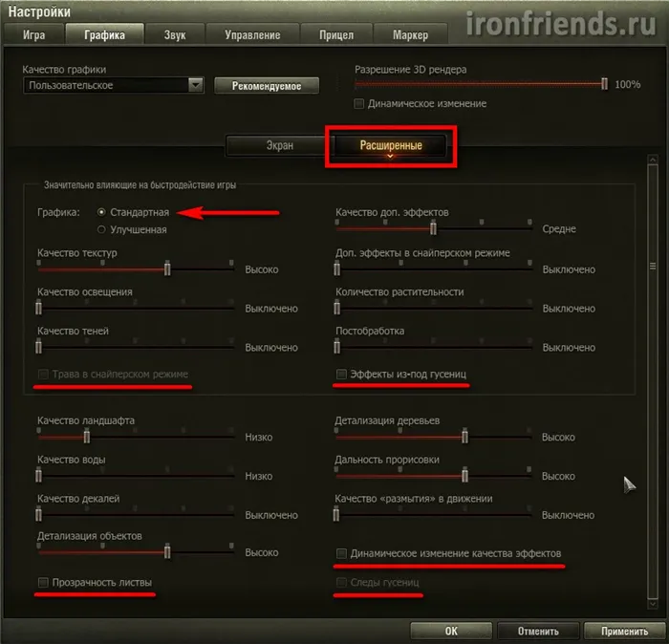Choose the Улучшенная graphics radio button

pyautogui.click(x=102, y=229)
